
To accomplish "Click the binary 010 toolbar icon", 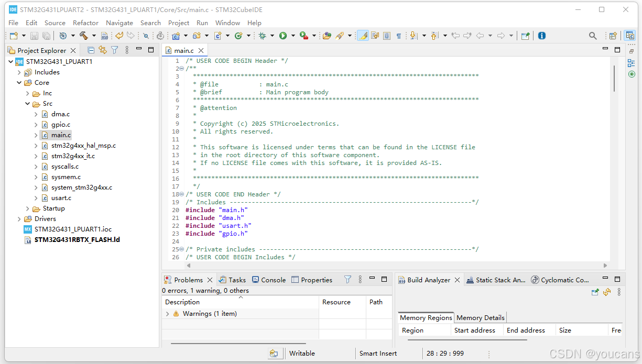I will (104, 36).
